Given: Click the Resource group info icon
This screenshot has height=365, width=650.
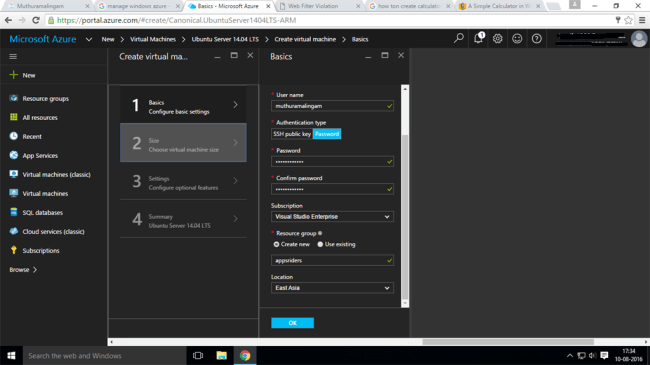Looking at the screenshot, I should tap(320, 233).
